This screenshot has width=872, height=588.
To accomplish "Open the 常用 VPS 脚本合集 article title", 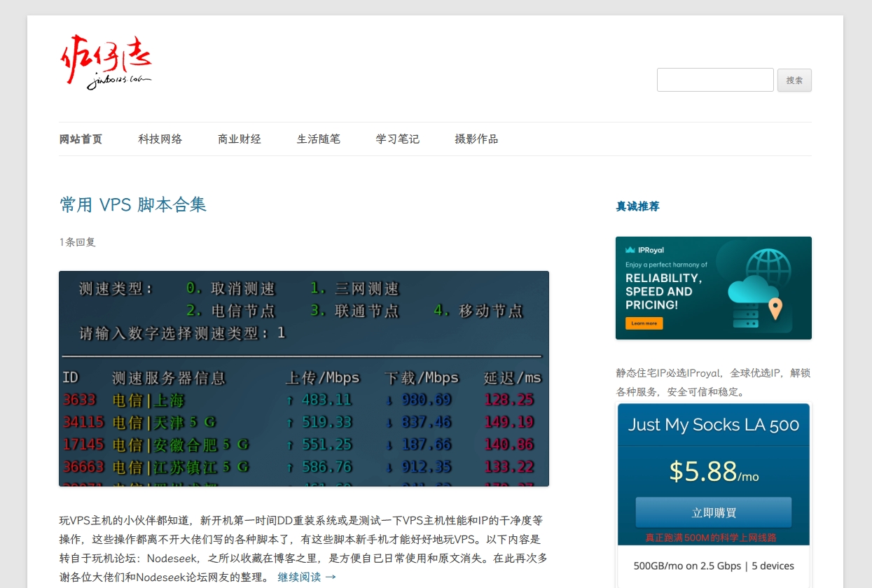I will tap(133, 204).
